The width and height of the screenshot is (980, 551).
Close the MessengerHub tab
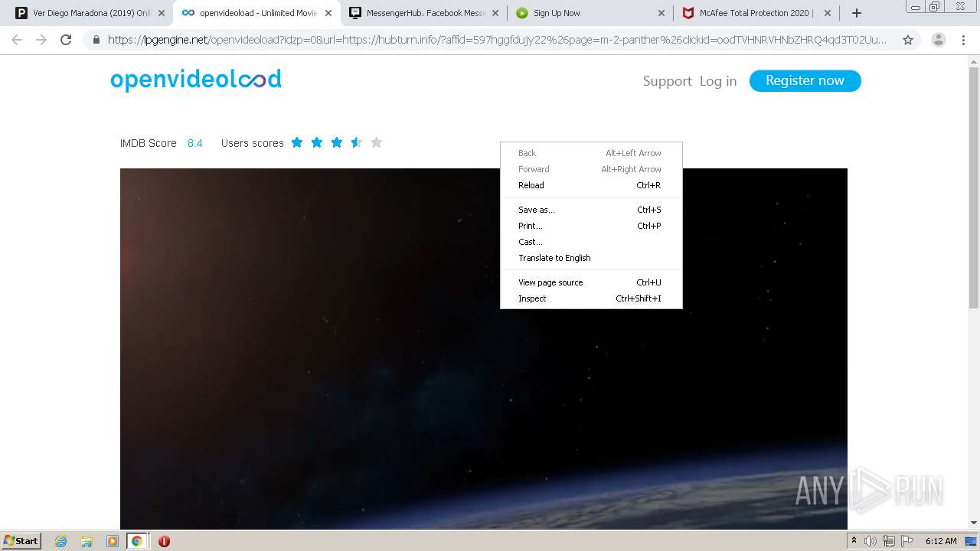[x=495, y=13]
